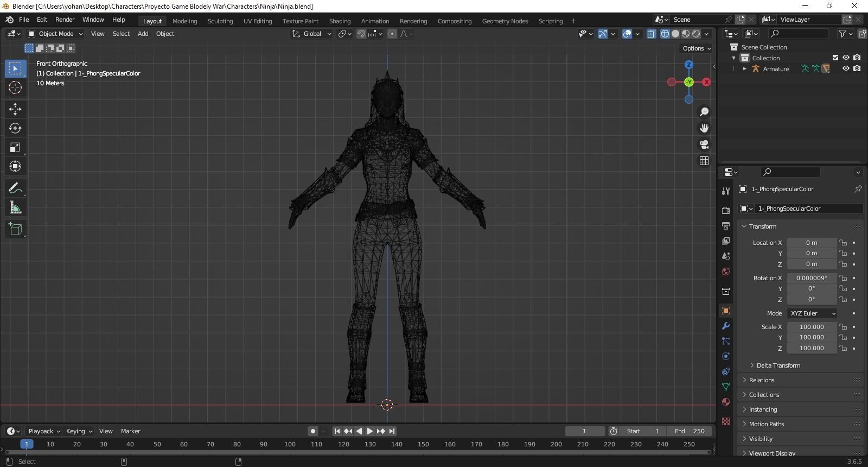The height and width of the screenshot is (467, 868).
Task: Toggle proportional editing
Action: pyautogui.click(x=392, y=34)
